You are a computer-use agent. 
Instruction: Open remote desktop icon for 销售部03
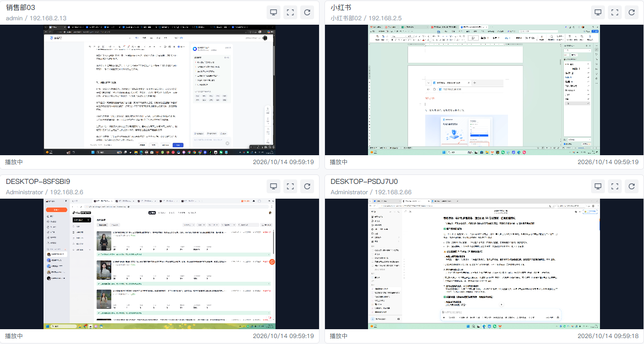[x=274, y=12]
